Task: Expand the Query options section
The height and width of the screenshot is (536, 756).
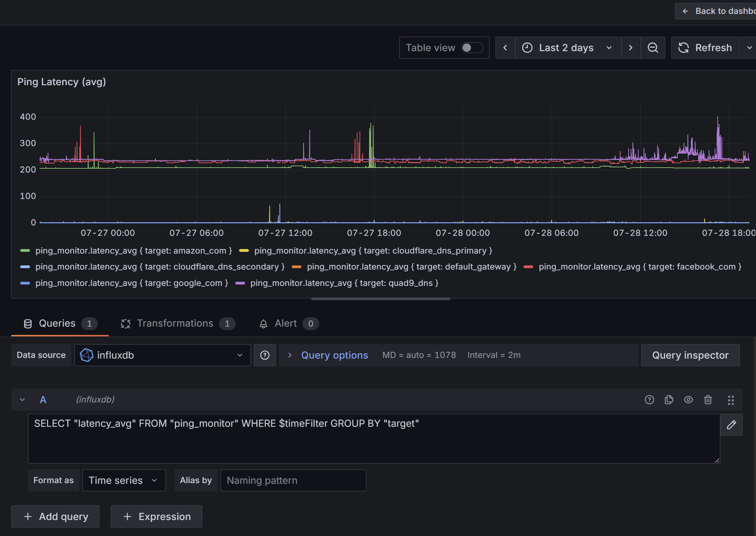Action: (x=334, y=355)
